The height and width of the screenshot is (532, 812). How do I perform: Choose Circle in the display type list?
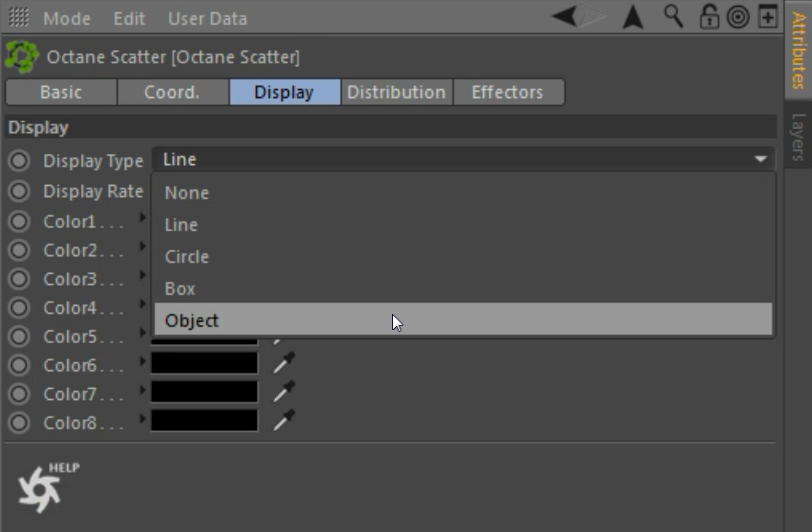pyautogui.click(x=463, y=256)
